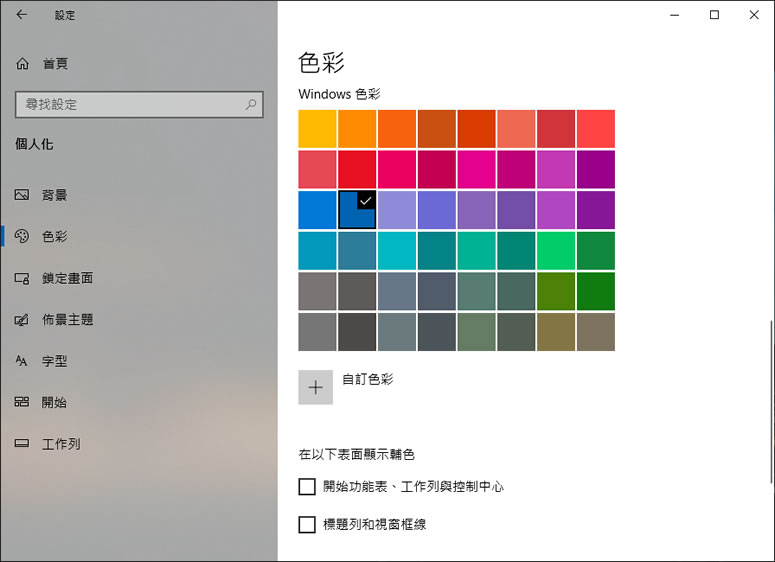This screenshot has width=775, height=562.
Task: Click the search magnifier icon
Action: tap(251, 104)
